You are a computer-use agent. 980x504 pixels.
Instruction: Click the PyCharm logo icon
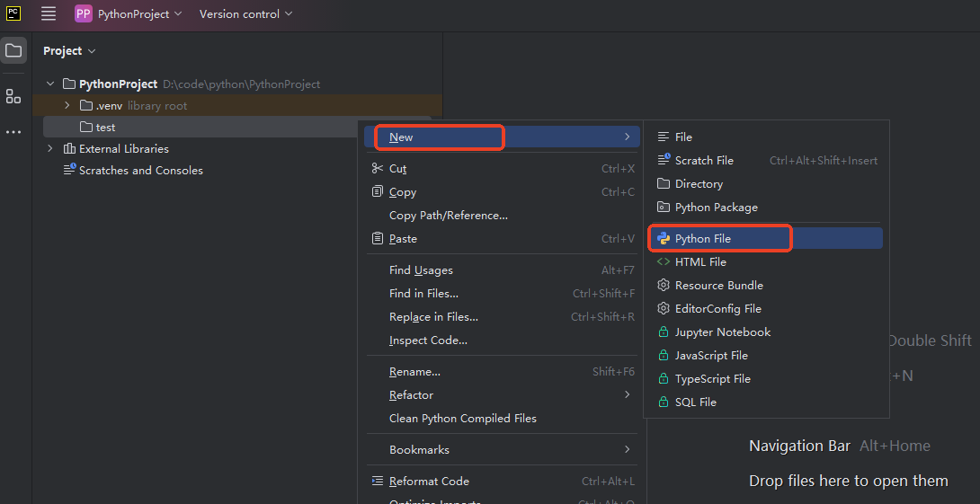[x=13, y=13]
